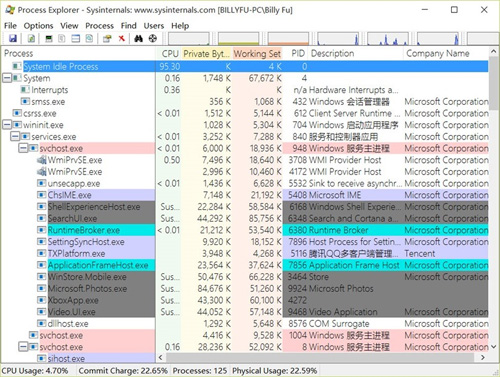500x377 pixels.
Task: Sort by the Private Bytes column header
Action: [207, 54]
